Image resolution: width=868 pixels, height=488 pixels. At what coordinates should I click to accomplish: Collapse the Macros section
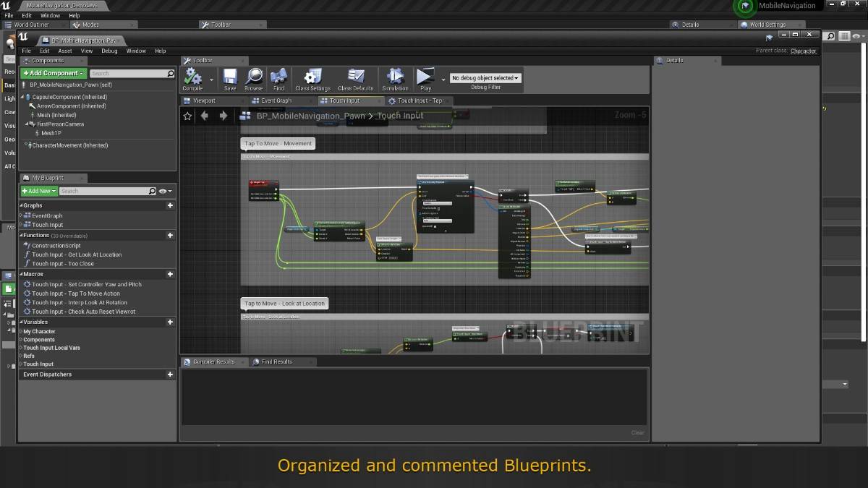tap(21, 275)
